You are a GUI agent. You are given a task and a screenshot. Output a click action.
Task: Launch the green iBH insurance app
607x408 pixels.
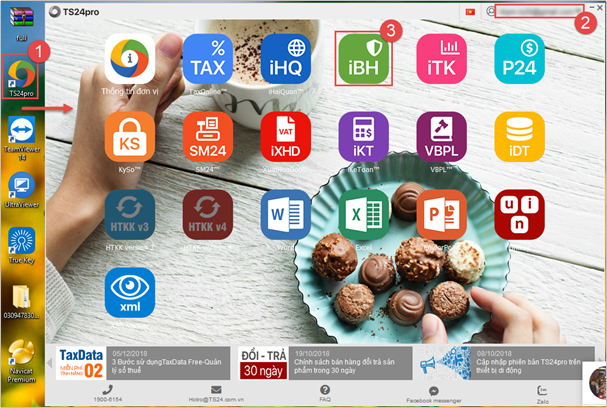(364, 59)
